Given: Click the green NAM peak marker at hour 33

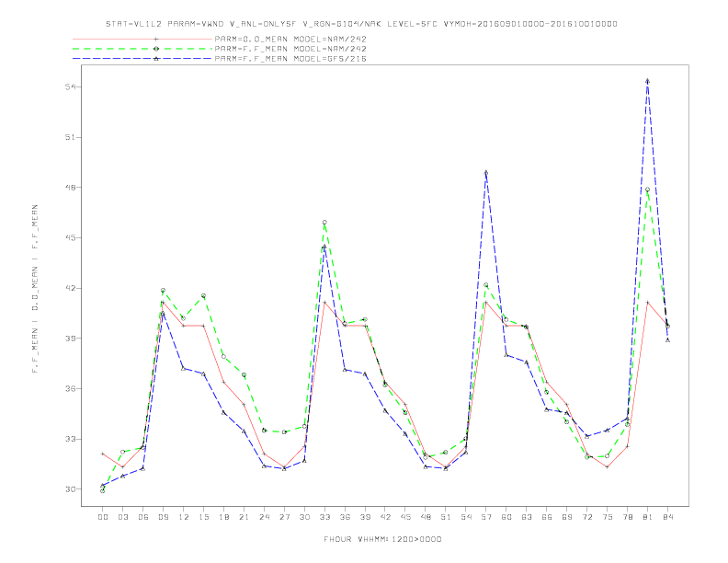Looking at the screenshot, I should 324,223.
